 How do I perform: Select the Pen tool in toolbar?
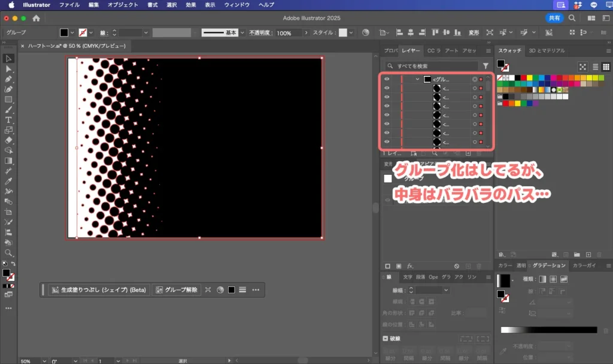[x=8, y=79]
